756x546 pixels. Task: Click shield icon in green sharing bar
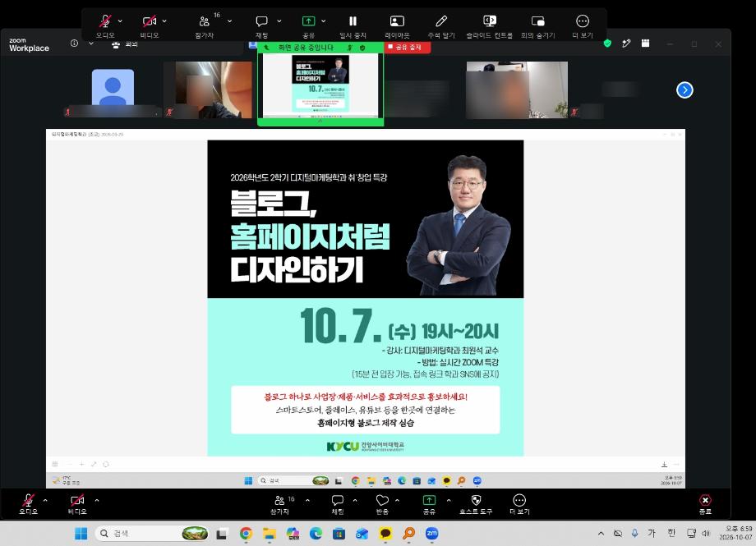coord(362,48)
